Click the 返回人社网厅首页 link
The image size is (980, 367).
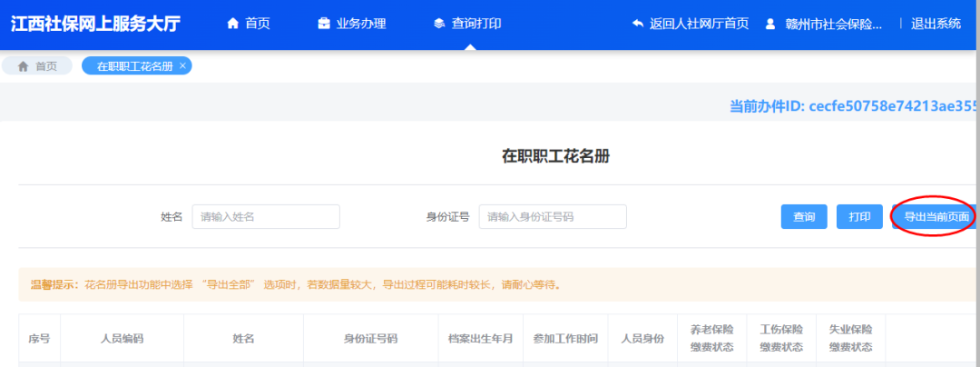[691, 24]
